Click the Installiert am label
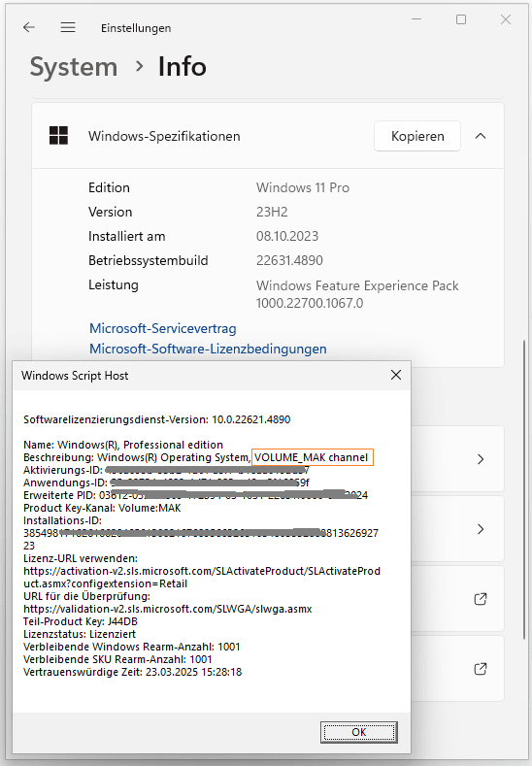The width and height of the screenshot is (532, 766). coord(126,237)
